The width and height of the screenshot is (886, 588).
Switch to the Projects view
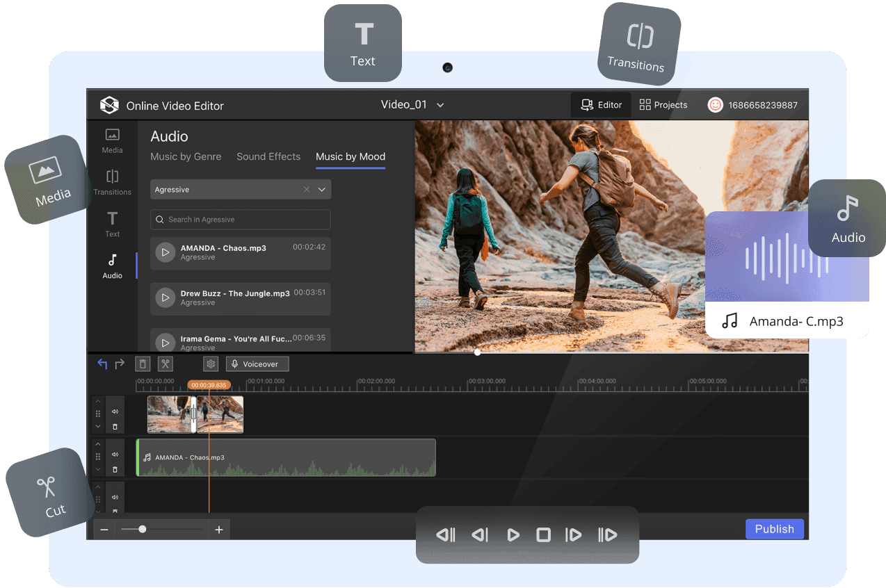[662, 104]
